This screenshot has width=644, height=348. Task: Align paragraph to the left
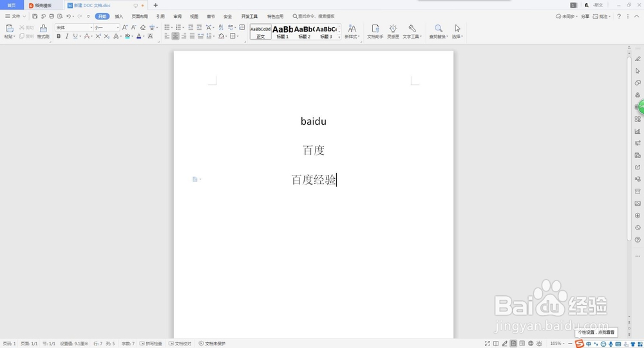167,37
